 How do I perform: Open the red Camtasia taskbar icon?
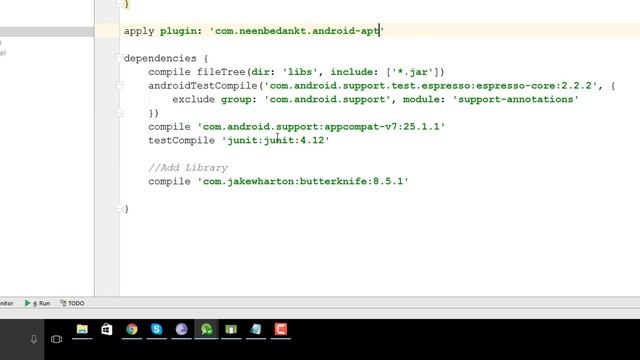(x=281, y=329)
